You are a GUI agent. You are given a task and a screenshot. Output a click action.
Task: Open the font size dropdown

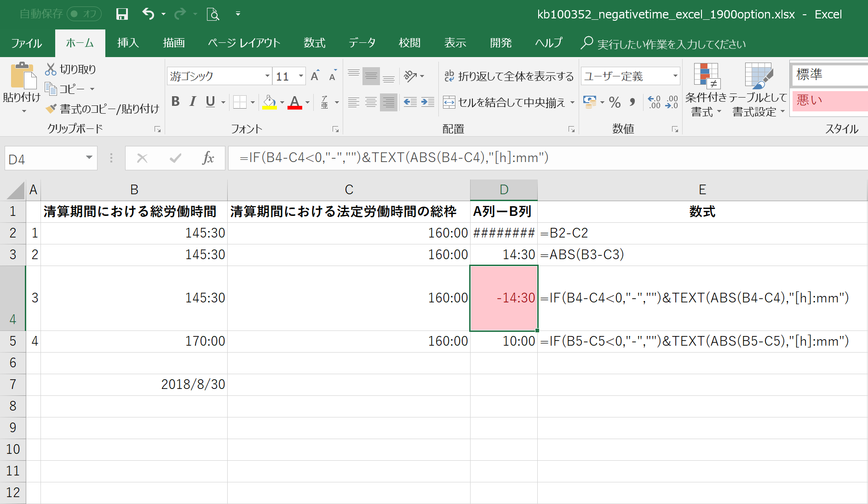click(300, 76)
